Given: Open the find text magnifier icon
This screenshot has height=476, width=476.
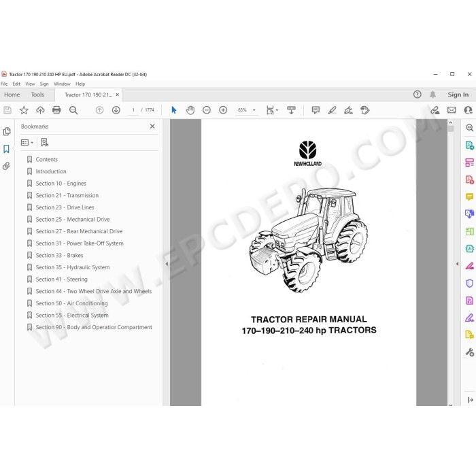Looking at the screenshot, I should point(73,110).
